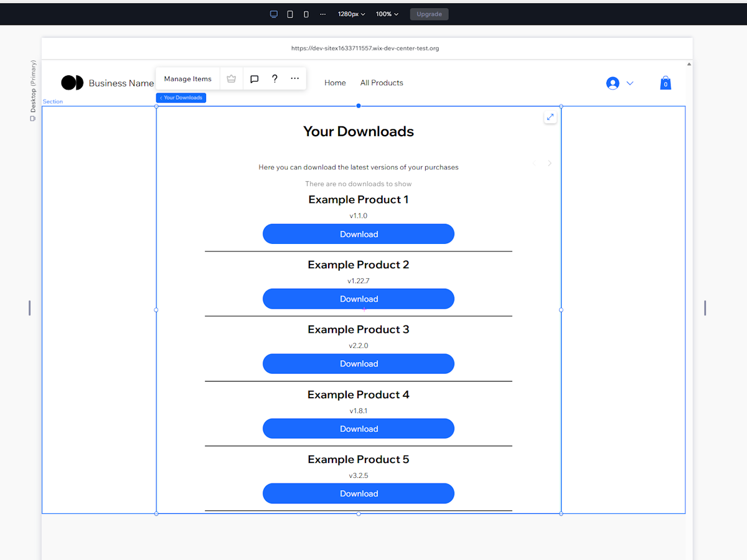This screenshot has height=560, width=747.
Task: Click the scroll up arrow at canvas right
Action: coord(688,64)
